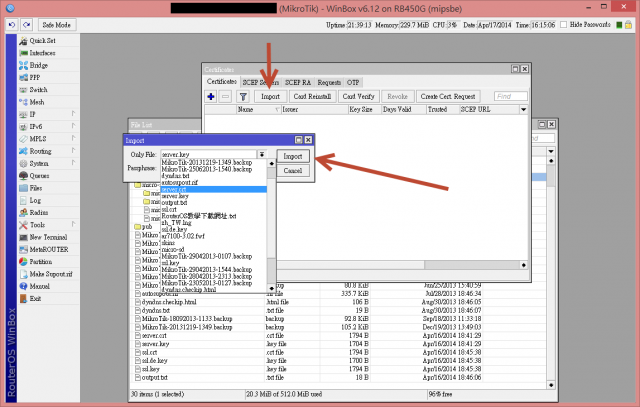Screen dimensions: 640x407
Task: Click Cancel in Import dialog
Action: point(293,171)
